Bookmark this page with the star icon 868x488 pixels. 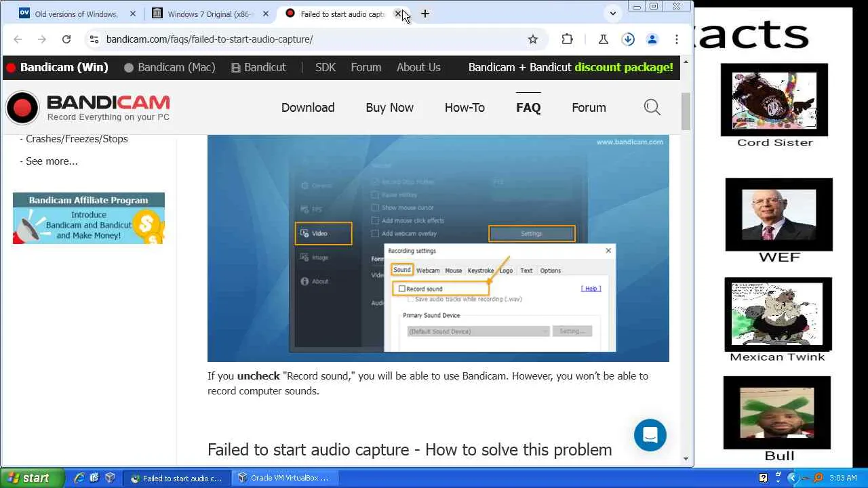click(533, 39)
